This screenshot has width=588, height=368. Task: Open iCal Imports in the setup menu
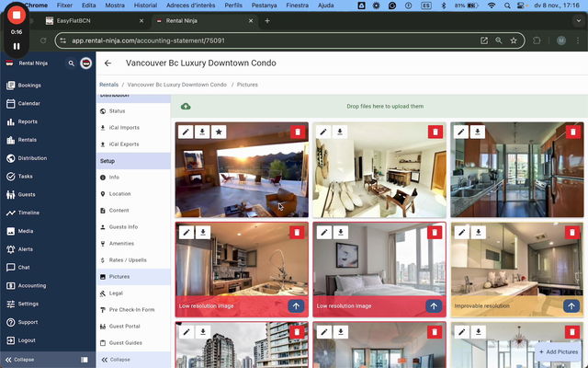[133, 128]
